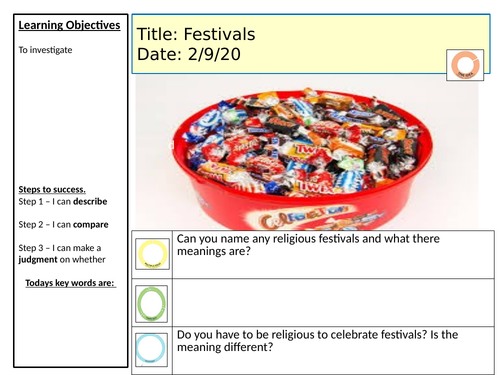Click the 'Date: 2/9/20' text line
The width and height of the screenshot is (500, 375).
(189, 54)
